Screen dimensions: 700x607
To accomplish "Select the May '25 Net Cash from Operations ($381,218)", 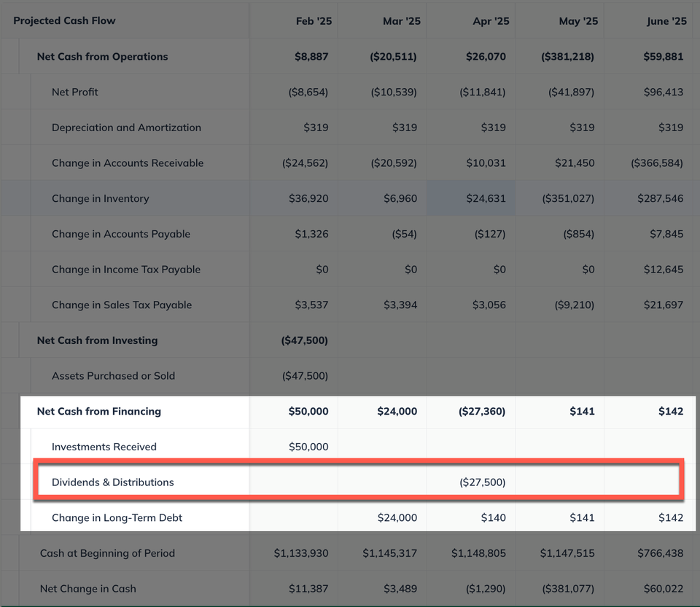I will pos(567,57).
